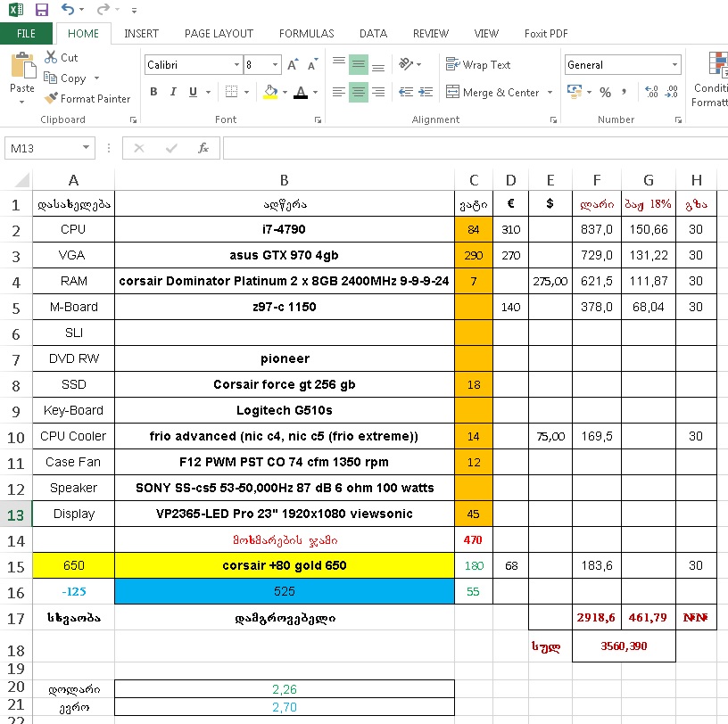Click the Undo arrow icon

pyautogui.click(x=68, y=9)
